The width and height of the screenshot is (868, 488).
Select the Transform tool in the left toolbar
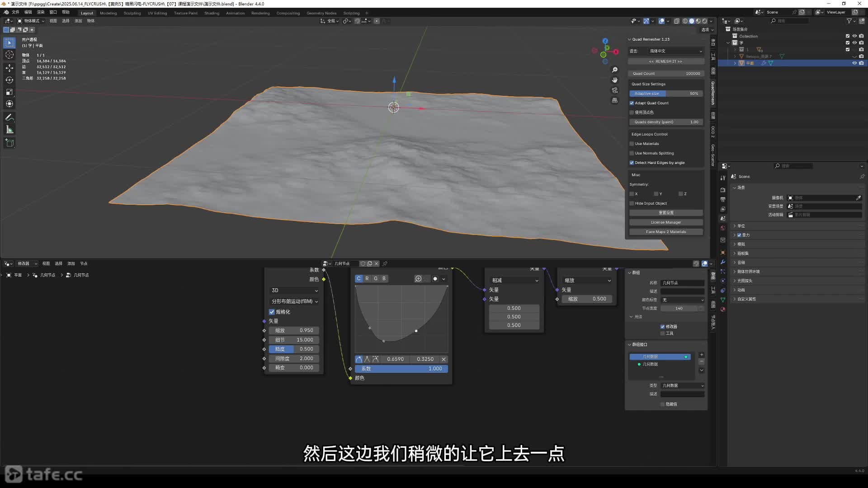[9, 104]
